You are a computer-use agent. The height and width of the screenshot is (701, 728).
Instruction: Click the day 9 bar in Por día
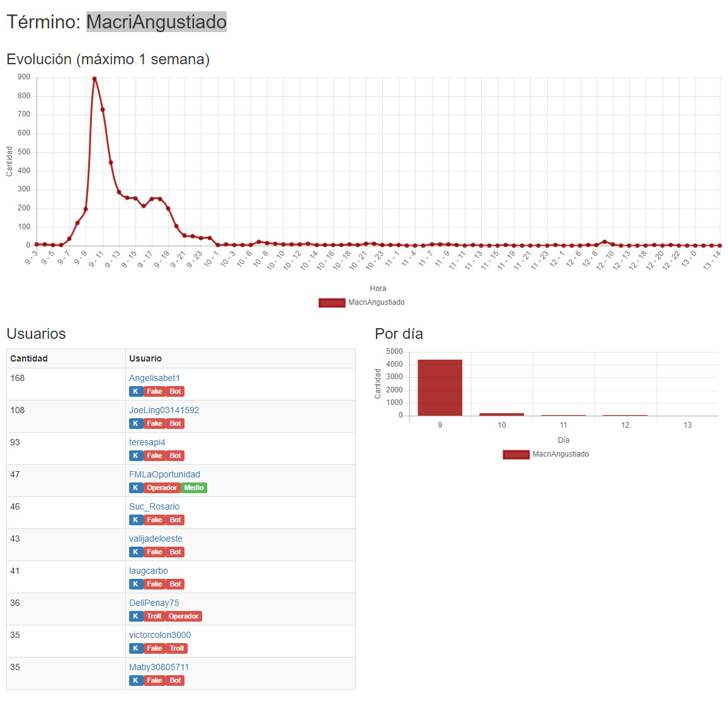(440, 387)
